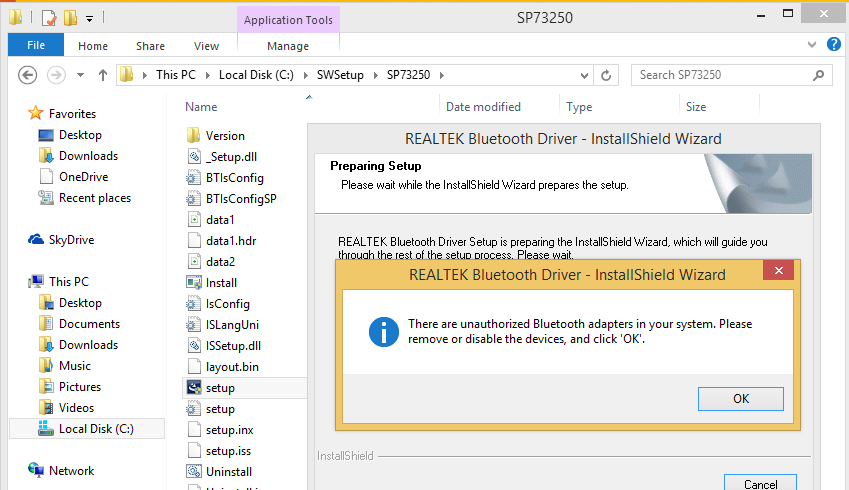Screen dimensions: 849x490
Task: Open the File ribbon tab
Action: [x=36, y=45]
